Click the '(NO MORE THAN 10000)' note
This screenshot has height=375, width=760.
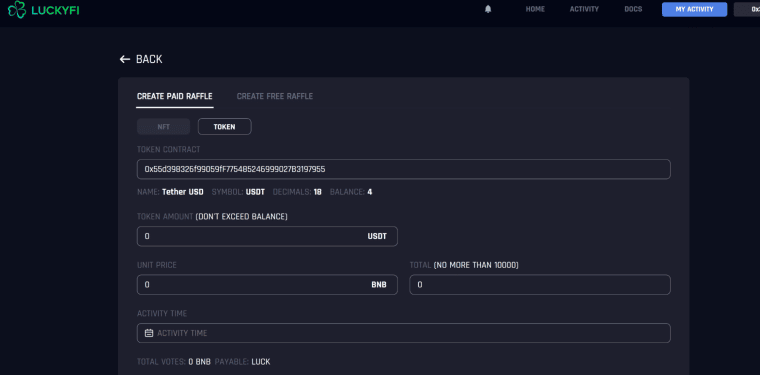coord(476,265)
